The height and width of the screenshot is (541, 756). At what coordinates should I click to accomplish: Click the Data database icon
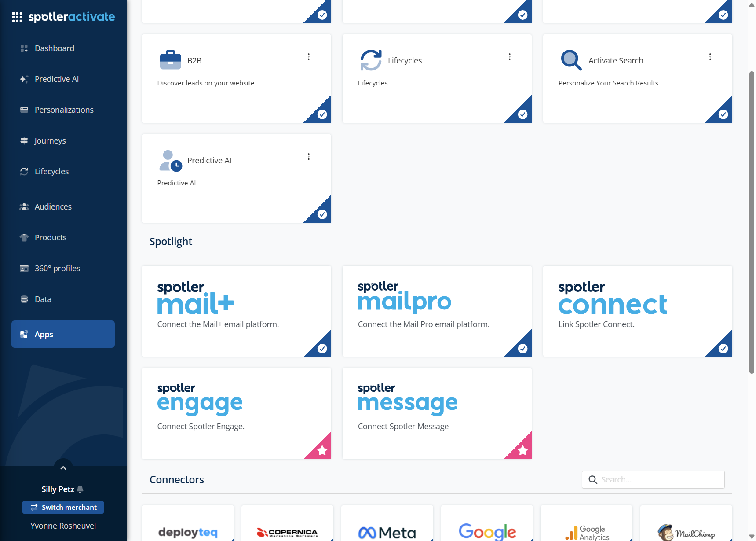[x=24, y=299]
